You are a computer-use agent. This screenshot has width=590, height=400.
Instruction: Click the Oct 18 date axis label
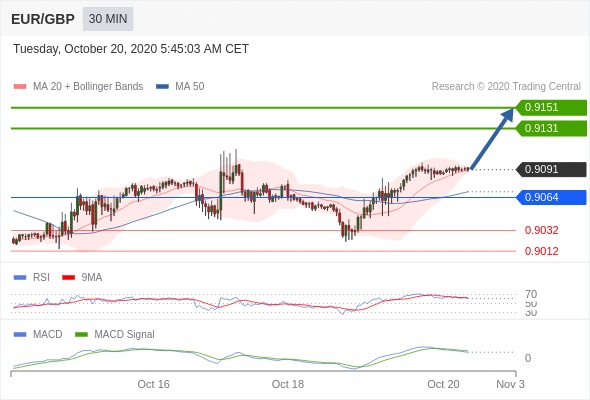[x=288, y=384]
